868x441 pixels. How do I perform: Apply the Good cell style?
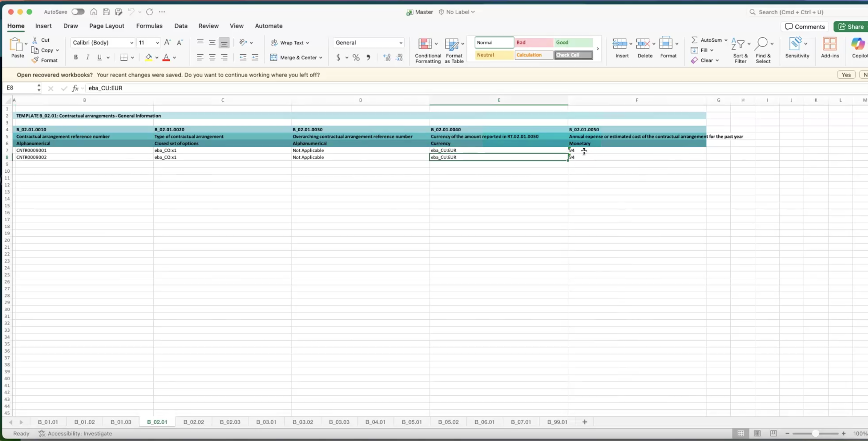click(x=573, y=43)
